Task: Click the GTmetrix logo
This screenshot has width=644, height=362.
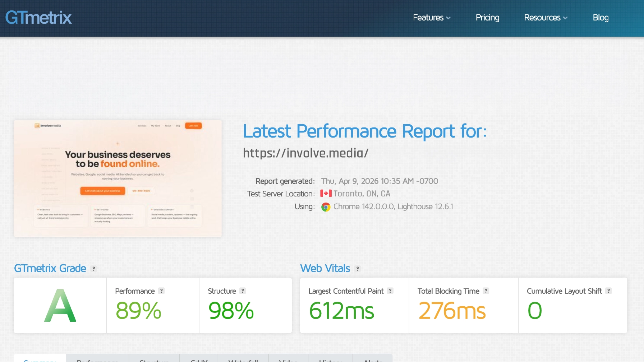Action: tap(38, 18)
